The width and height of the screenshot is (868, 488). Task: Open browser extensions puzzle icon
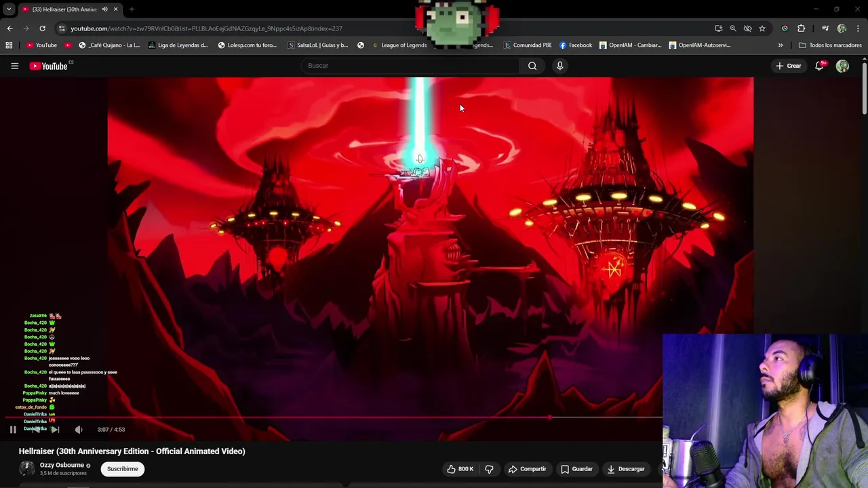coord(801,28)
